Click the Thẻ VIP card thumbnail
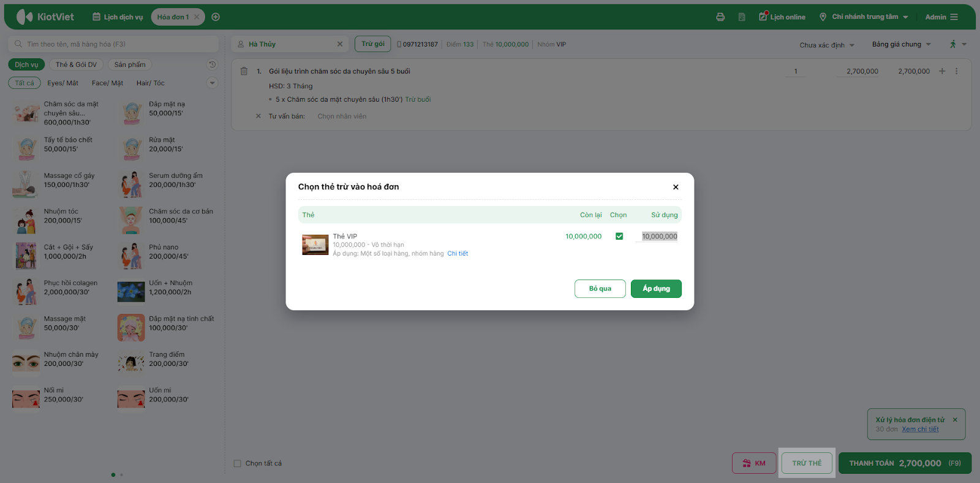The height and width of the screenshot is (483, 980). (x=315, y=245)
